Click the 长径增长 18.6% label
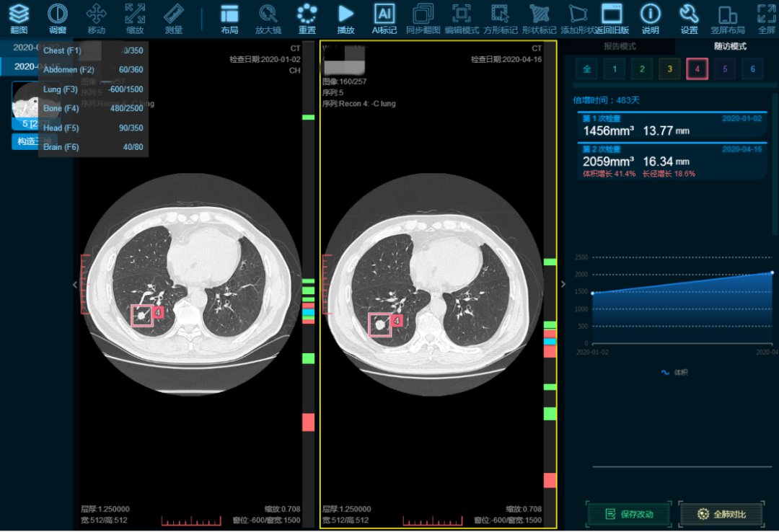The height and width of the screenshot is (532, 779). click(669, 174)
